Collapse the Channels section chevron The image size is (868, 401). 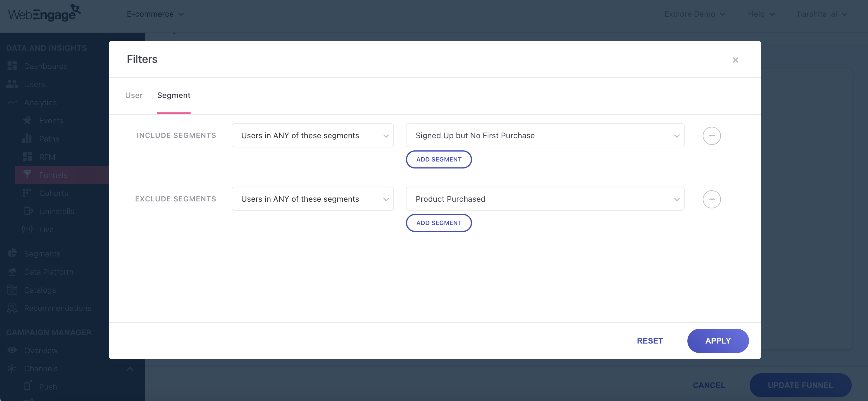pos(130,369)
